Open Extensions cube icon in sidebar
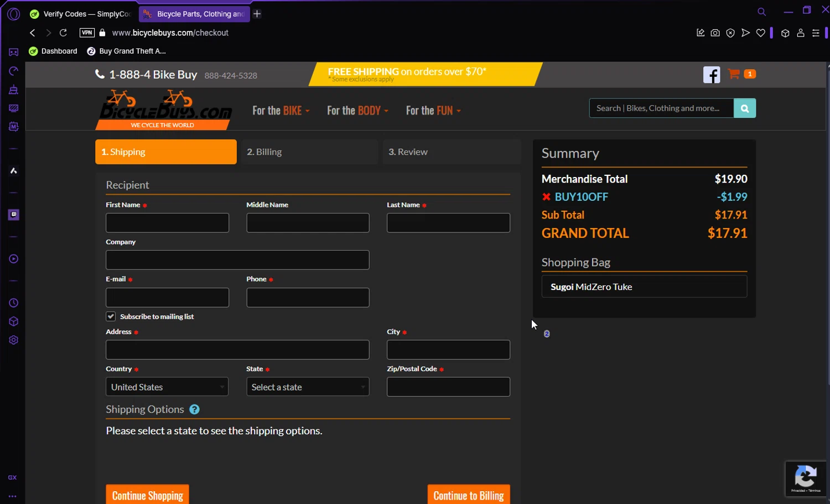The width and height of the screenshot is (830, 504). point(13,321)
